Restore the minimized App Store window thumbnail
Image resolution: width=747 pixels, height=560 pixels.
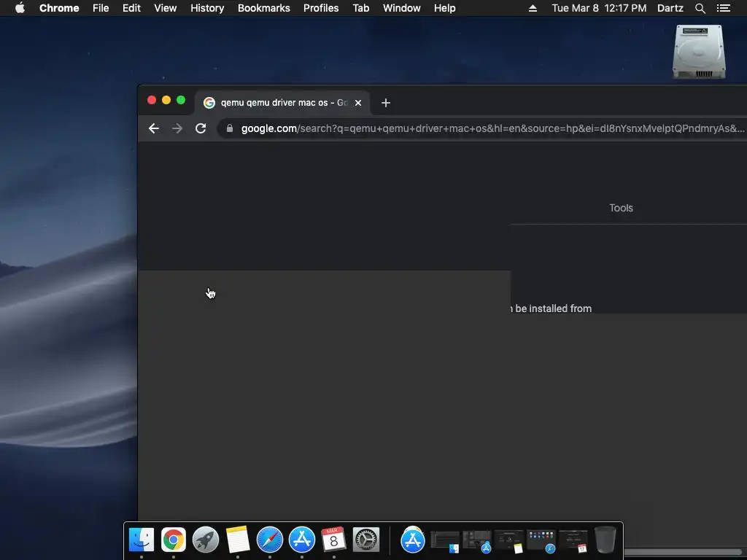point(477,541)
